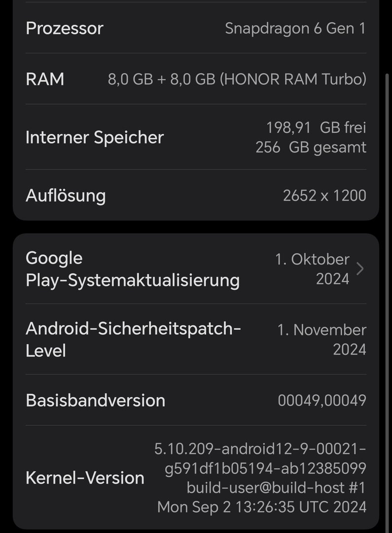Tap the RAM row label
This screenshot has width=392, height=533.
point(45,79)
